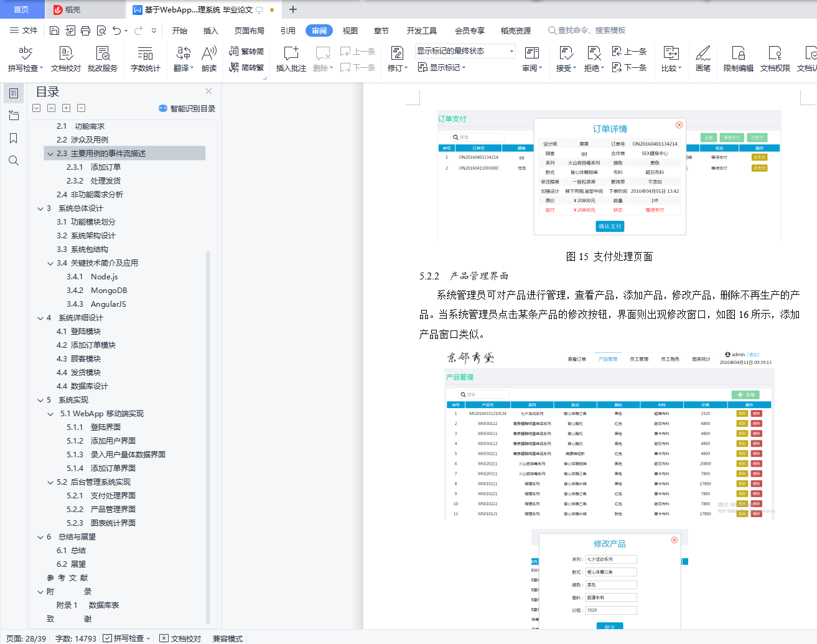This screenshot has height=644, width=817.
Task: Toggle the outline panel icon in sidebar
Action: point(13,93)
